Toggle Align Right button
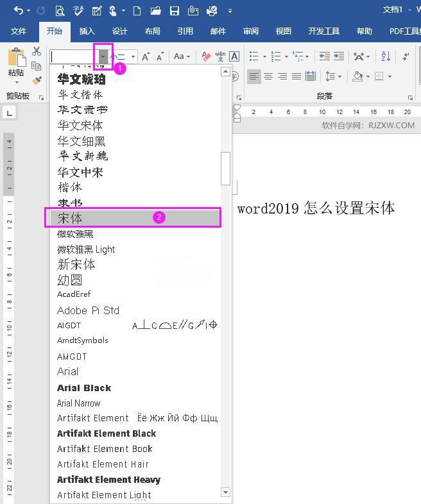421x504 pixels. coord(282,76)
